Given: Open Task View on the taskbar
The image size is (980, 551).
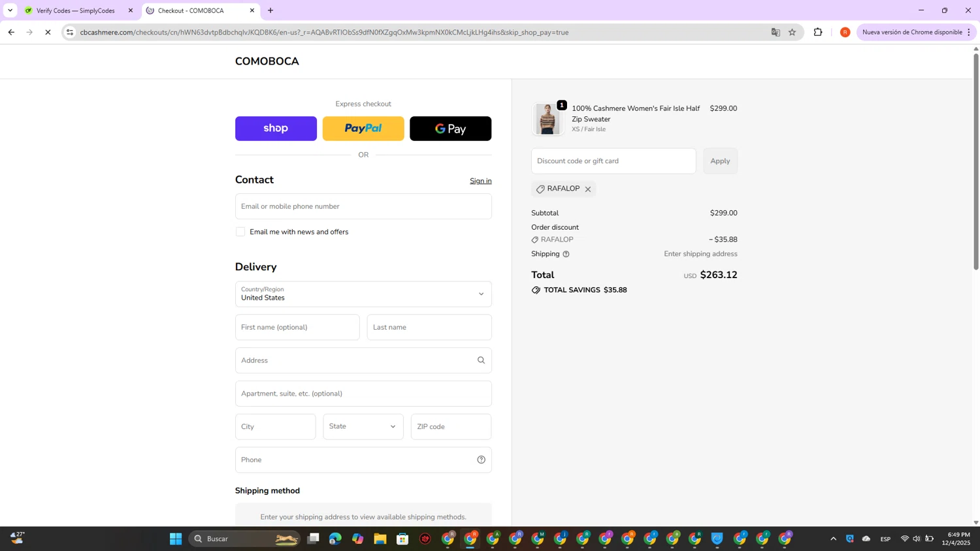Looking at the screenshot, I should point(314,539).
